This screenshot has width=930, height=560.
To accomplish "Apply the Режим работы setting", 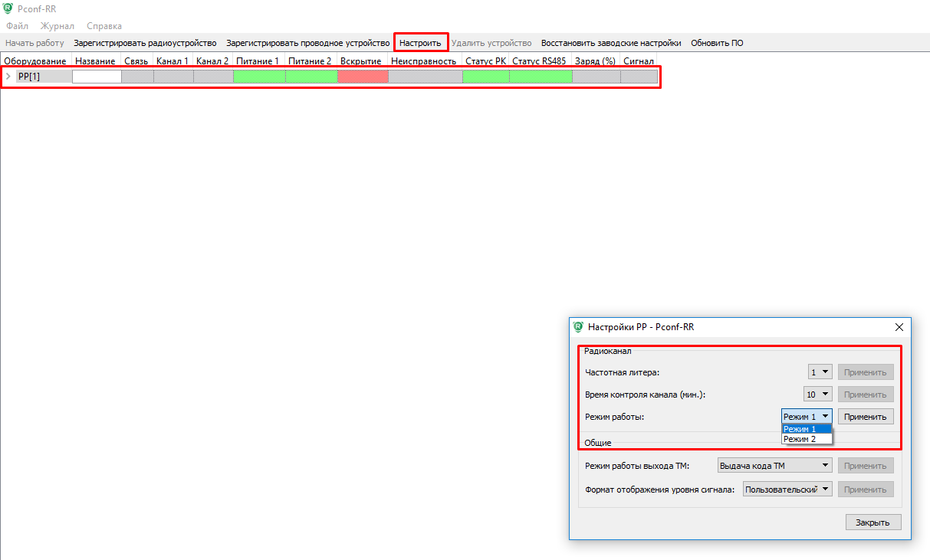I will tap(865, 417).
